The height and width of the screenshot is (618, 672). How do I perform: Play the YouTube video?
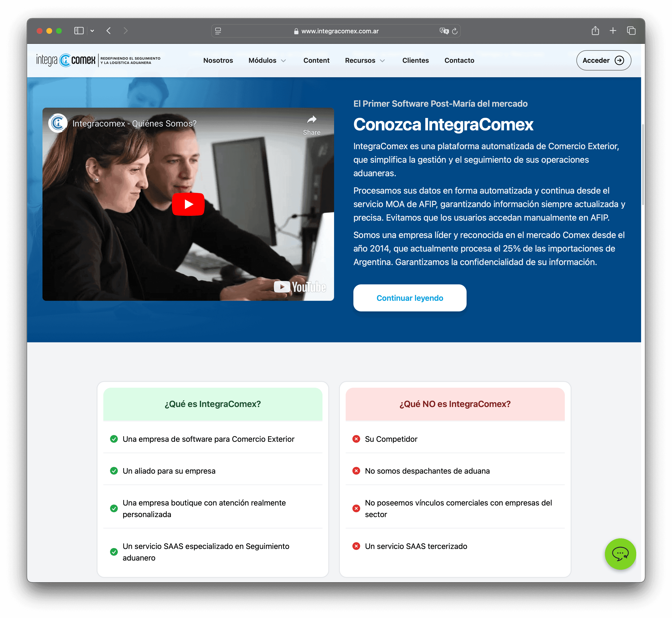(188, 204)
